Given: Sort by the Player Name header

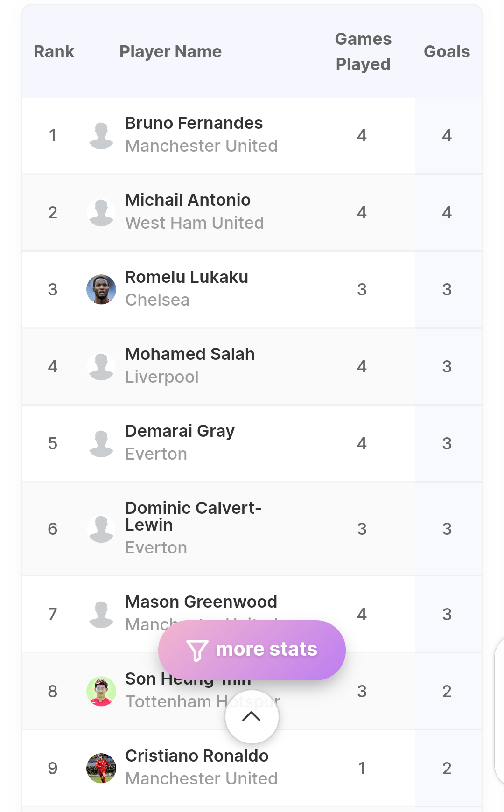Looking at the screenshot, I should 170,51.
